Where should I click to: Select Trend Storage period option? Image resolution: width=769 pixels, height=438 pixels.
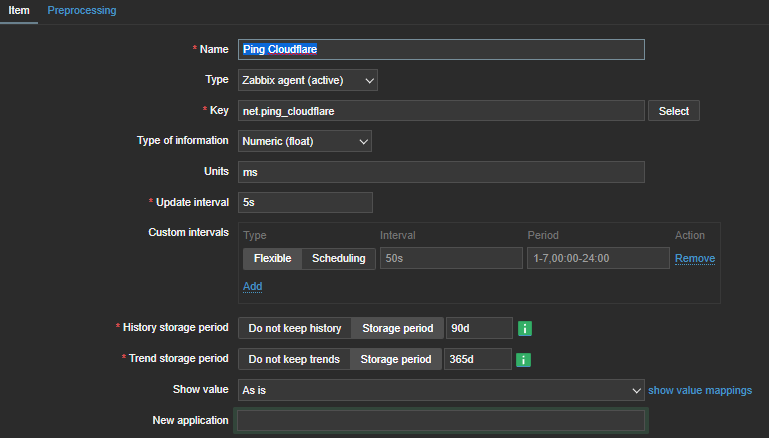coord(397,360)
